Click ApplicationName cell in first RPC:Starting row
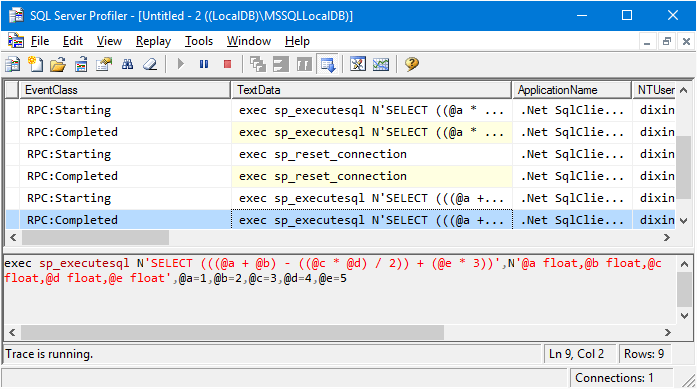Image resolution: width=697 pixels, height=389 pixels. click(572, 110)
